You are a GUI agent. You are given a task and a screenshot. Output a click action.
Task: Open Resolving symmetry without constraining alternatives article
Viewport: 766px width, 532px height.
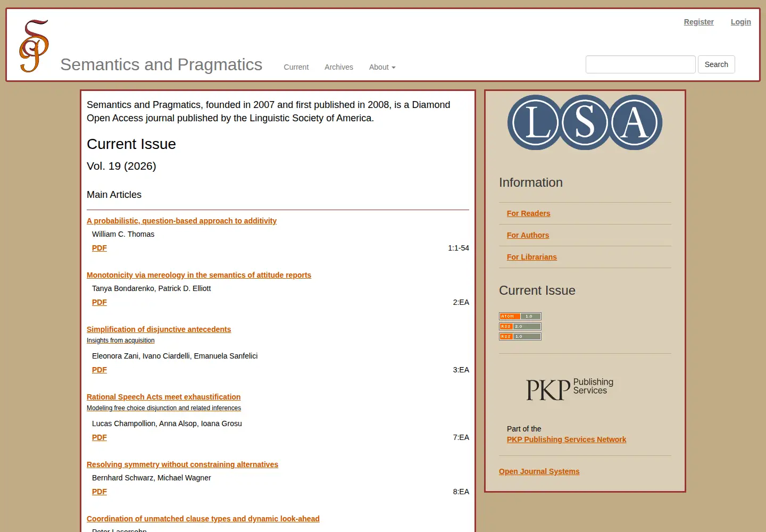[x=182, y=464]
